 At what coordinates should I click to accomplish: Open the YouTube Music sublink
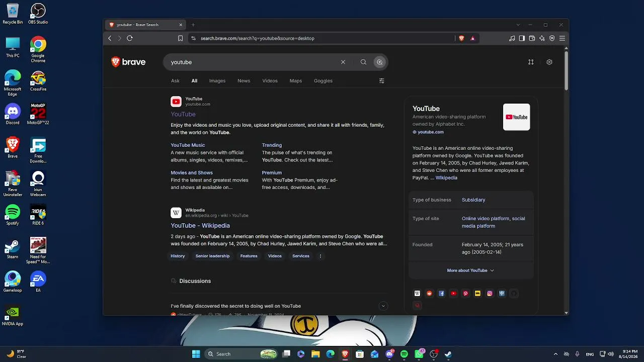click(x=188, y=145)
